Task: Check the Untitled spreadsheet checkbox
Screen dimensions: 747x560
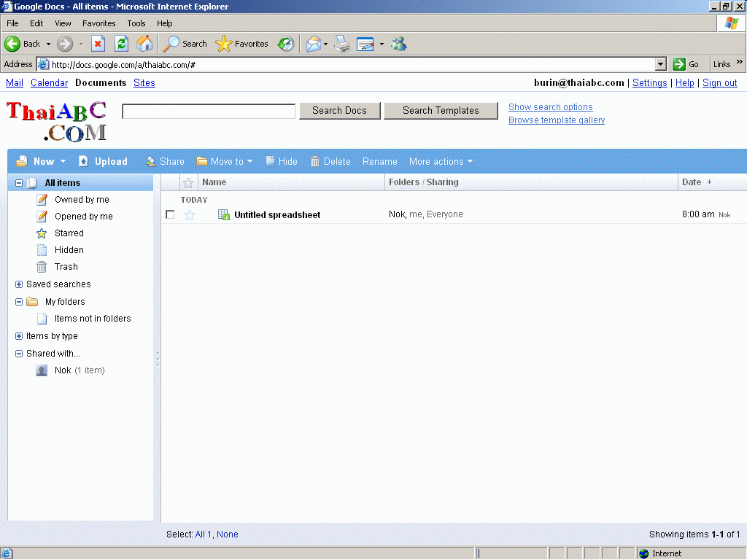Action: coord(170,214)
